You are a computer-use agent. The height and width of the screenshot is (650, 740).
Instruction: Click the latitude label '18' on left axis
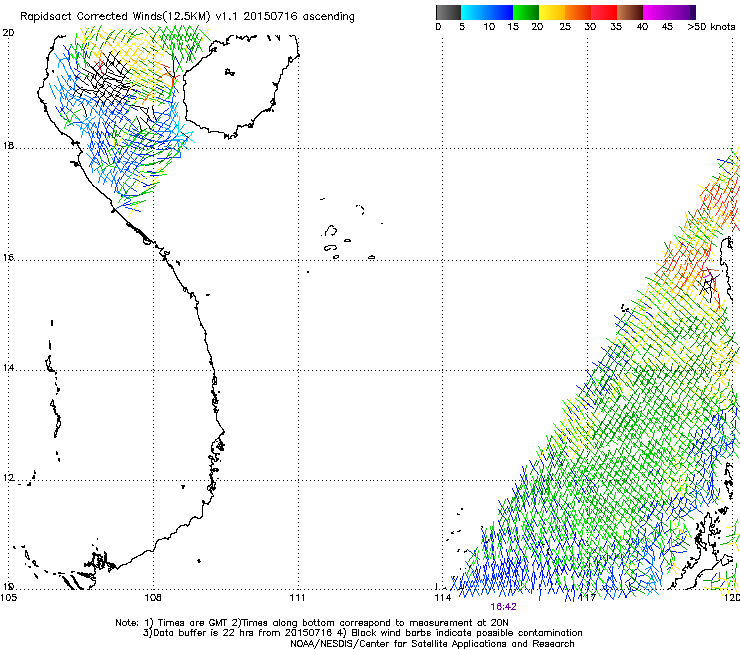pyautogui.click(x=8, y=145)
